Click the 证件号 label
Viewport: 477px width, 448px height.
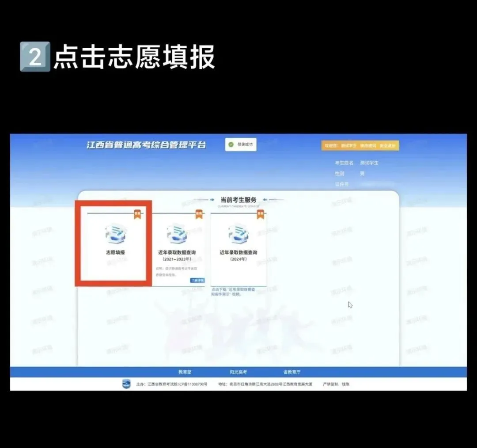tap(342, 184)
